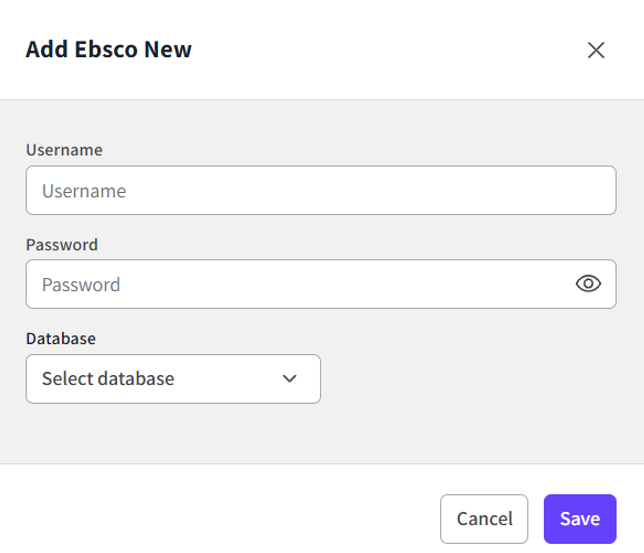Click the grey "Password" placeholder text
The height and width of the screenshot is (553, 644).
(x=81, y=284)
